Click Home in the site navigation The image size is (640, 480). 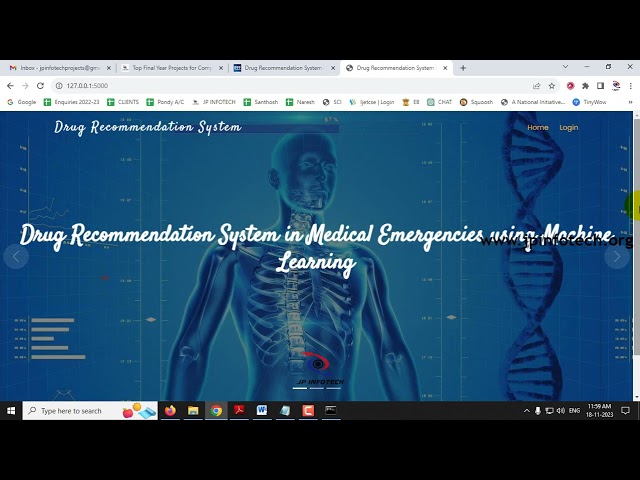[538, 127]
